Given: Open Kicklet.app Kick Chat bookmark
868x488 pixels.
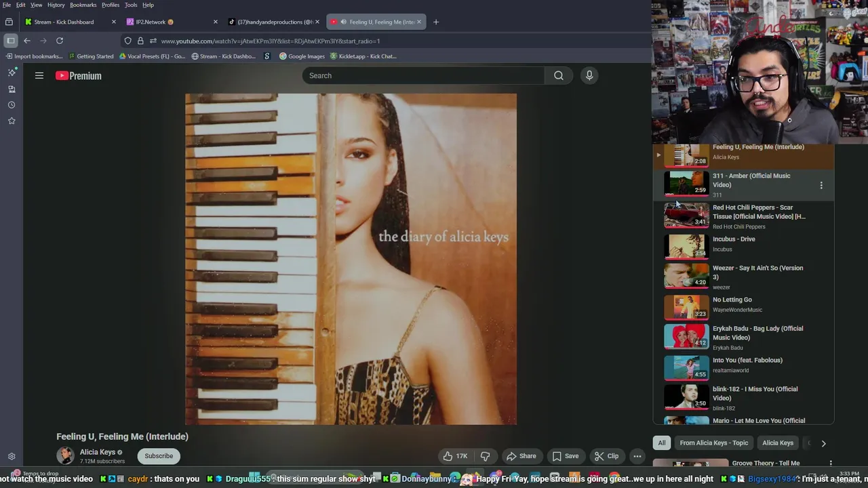Looking at the screenshot, I should coord(363,56).
